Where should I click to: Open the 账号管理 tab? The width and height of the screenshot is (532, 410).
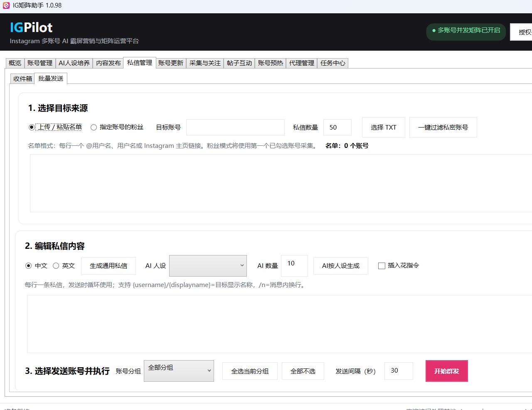(40, 63)
